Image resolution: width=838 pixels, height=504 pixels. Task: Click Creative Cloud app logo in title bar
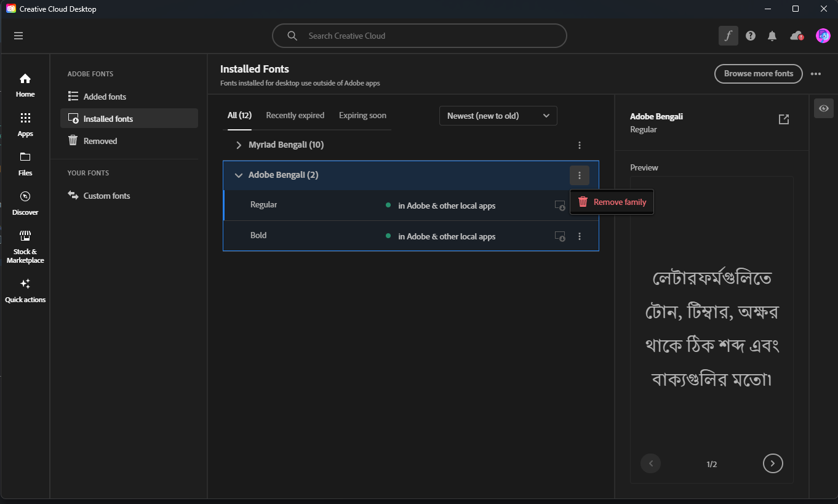pyautogui.click(x=11, y=9)
